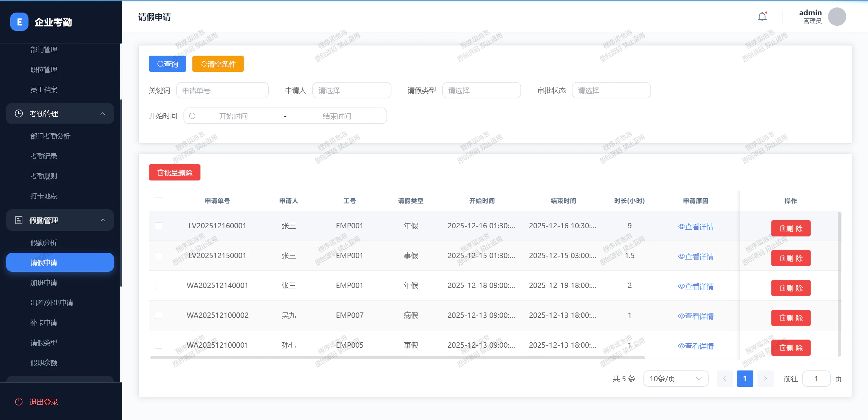Click the 前往 page number input
The image size is (868, 420).
point(816,379)
